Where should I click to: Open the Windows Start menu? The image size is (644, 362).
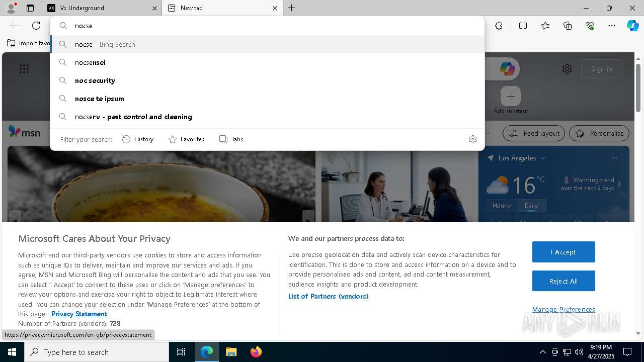(x=12, y=352)
